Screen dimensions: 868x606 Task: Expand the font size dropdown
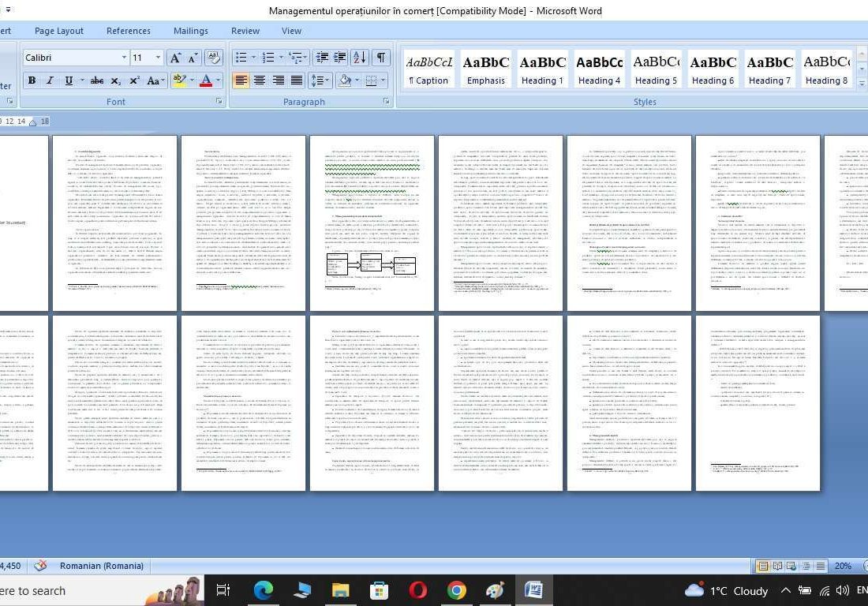tap(158, 58)
